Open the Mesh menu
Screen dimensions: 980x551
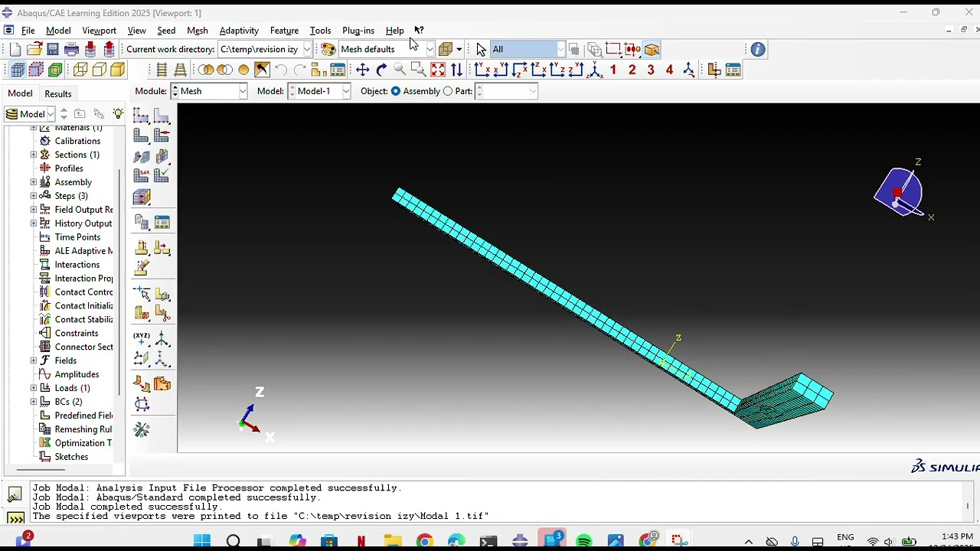197,31
